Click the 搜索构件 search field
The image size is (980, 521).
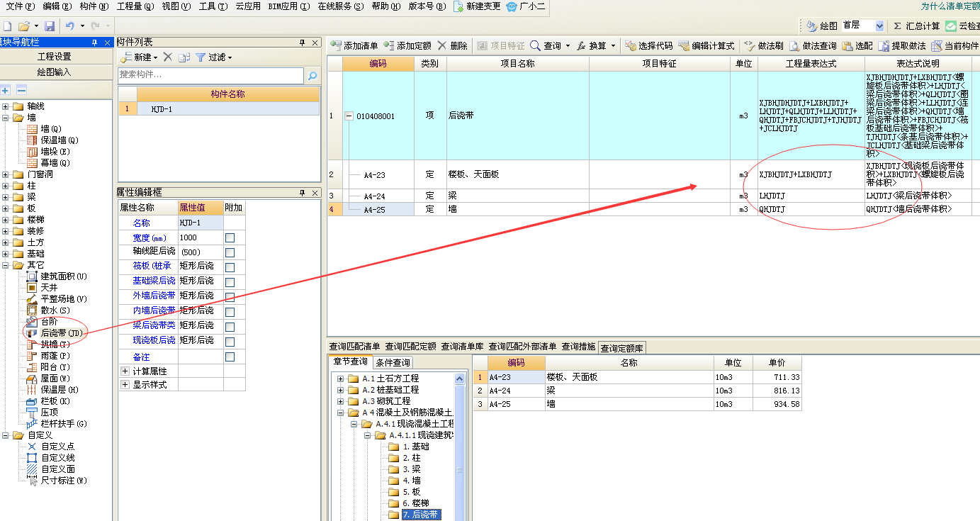(210, 75)
